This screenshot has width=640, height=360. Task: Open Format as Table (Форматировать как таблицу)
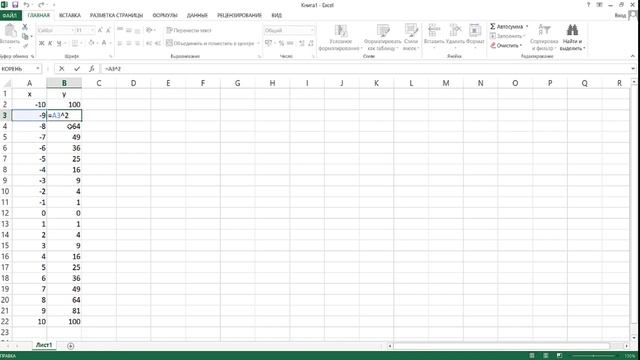tap(382, 38)
